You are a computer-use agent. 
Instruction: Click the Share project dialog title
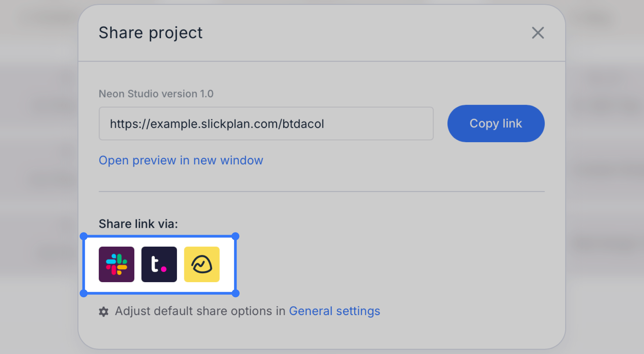pyautogui.click(x=150, y=33)
